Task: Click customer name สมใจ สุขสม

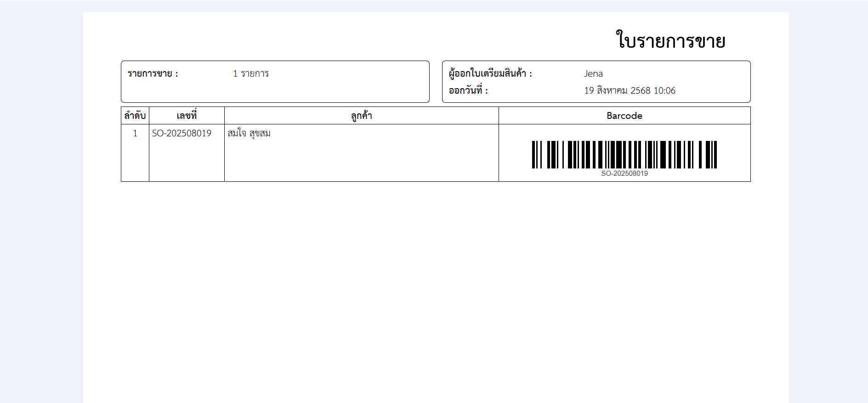Action: pyautogui.click(x=249, y=133)
